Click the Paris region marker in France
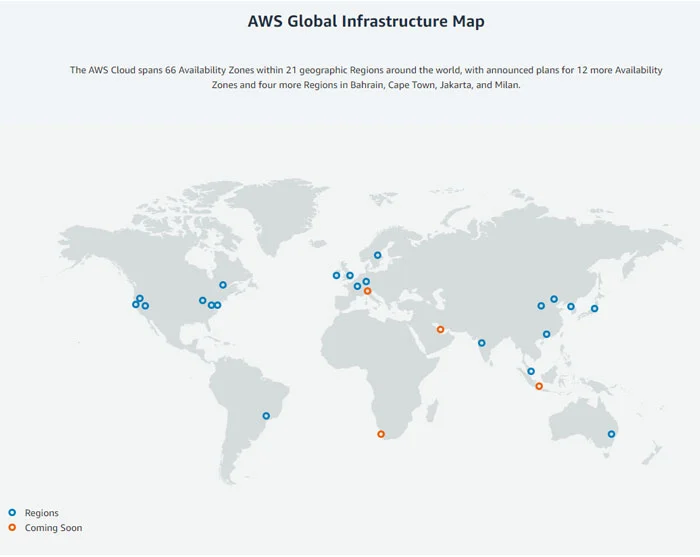The image size is (700, 557). pos(357,286)
